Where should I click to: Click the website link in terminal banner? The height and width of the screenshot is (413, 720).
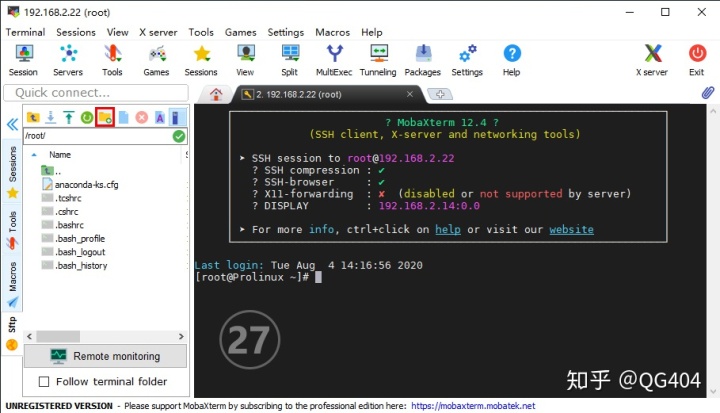pos(571,229)
